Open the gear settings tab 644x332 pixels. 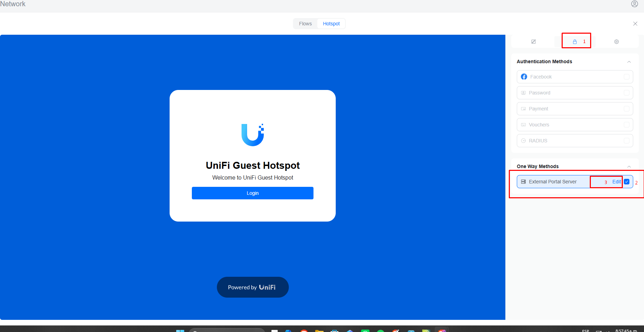coord(617,42)
